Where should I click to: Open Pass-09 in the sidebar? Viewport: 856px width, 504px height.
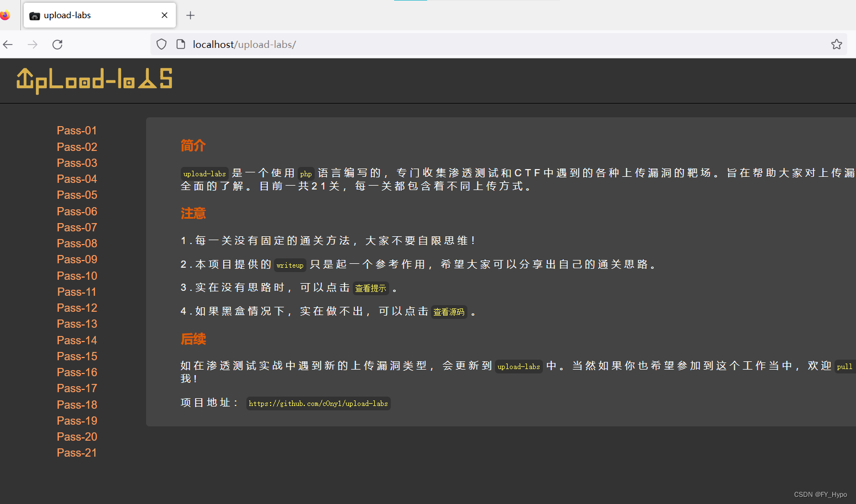pyautogui.click(x=77, y=259)
